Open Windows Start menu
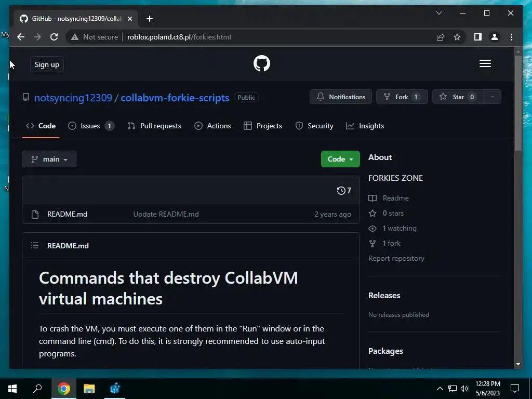532x399 pixels. (12, 389)
